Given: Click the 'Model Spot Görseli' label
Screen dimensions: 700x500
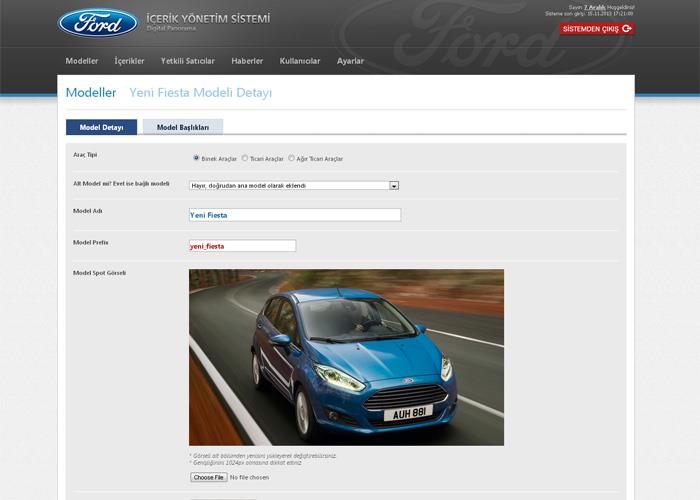Looking at the screenshot, I should 100,273.
